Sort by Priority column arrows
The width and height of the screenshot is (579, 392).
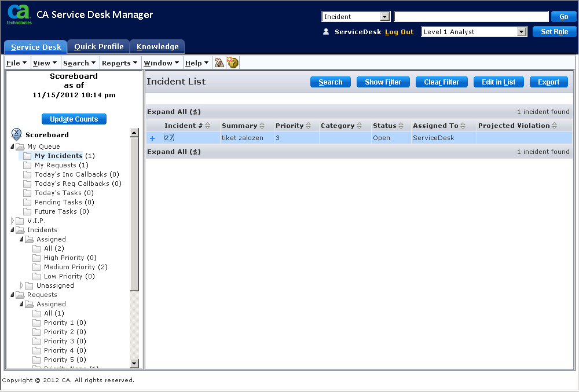coord(309,126)
